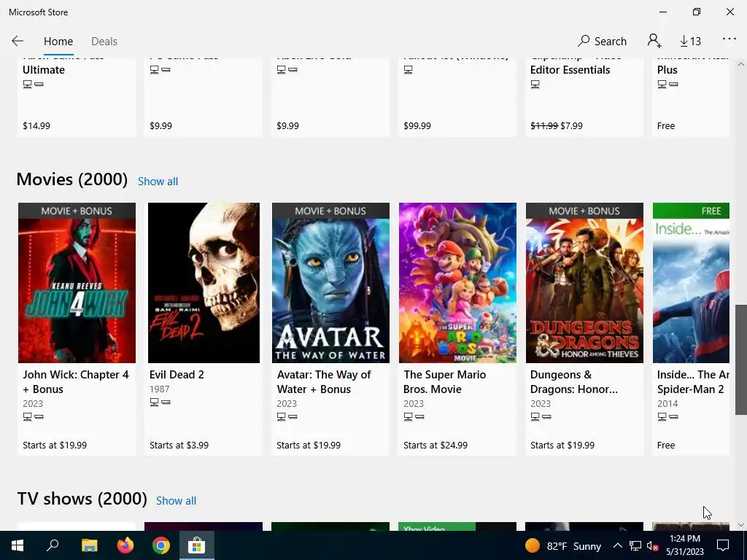Viewport: 747px width, 560px height.
Task: Open File Explorer from taskbar
Action: (89, 545)
